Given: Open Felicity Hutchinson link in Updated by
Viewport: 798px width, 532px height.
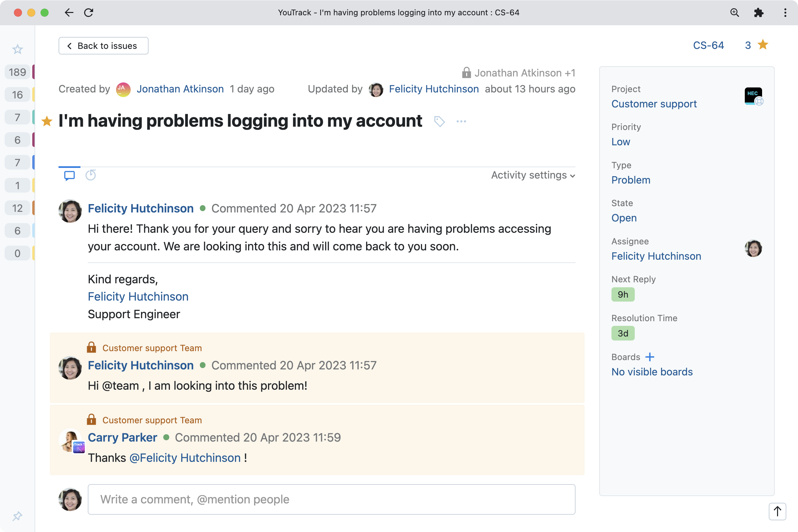Looking at the screenshot, I should pyautogui.click(x=434, y=89).
